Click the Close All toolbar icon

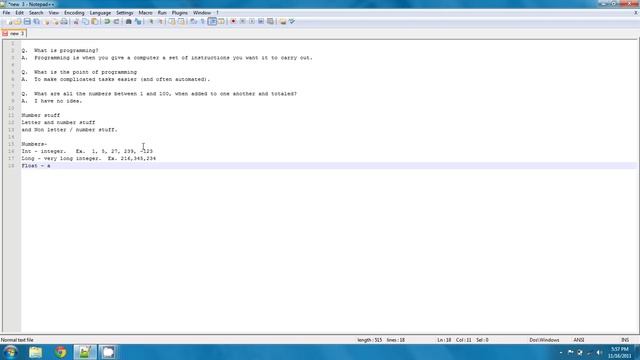55,21
